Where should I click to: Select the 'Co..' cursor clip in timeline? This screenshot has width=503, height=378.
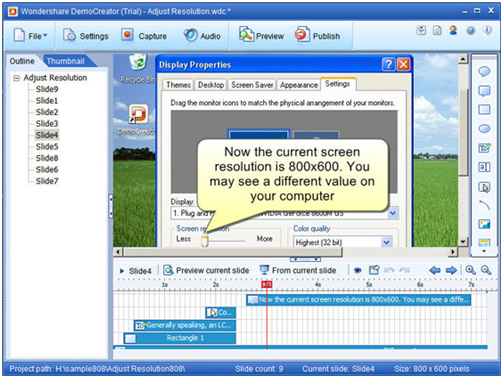(220, 312)
